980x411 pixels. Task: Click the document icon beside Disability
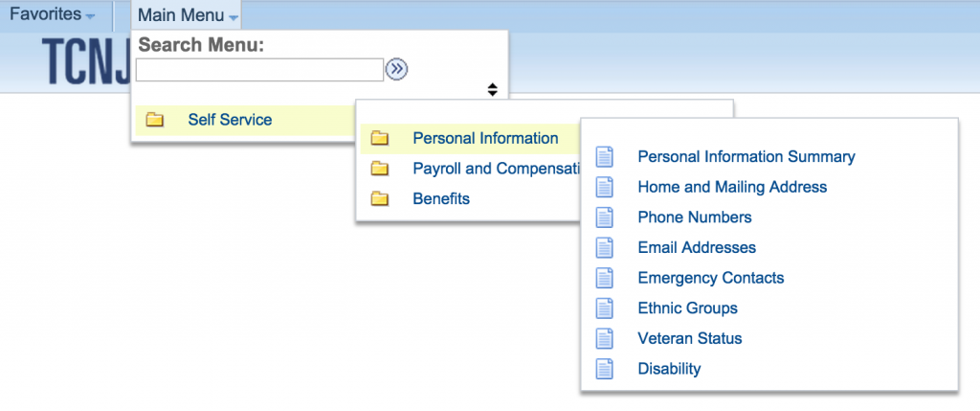[605, 369]
